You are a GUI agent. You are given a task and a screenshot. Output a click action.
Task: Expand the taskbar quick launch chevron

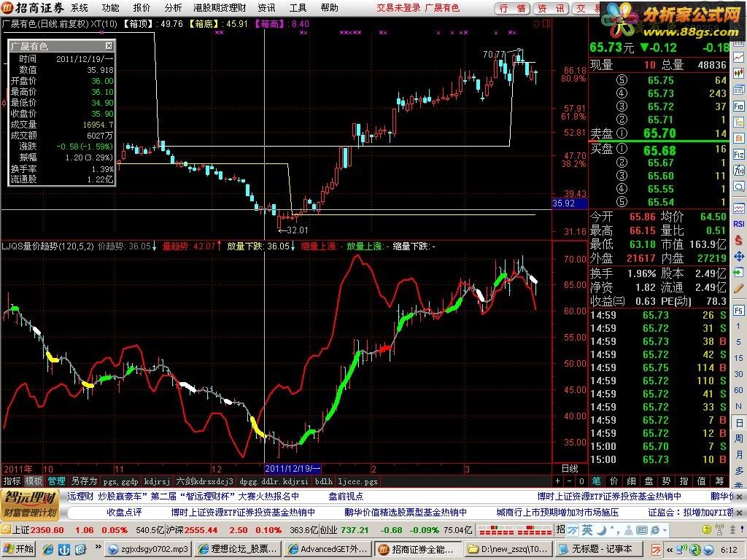98,547
